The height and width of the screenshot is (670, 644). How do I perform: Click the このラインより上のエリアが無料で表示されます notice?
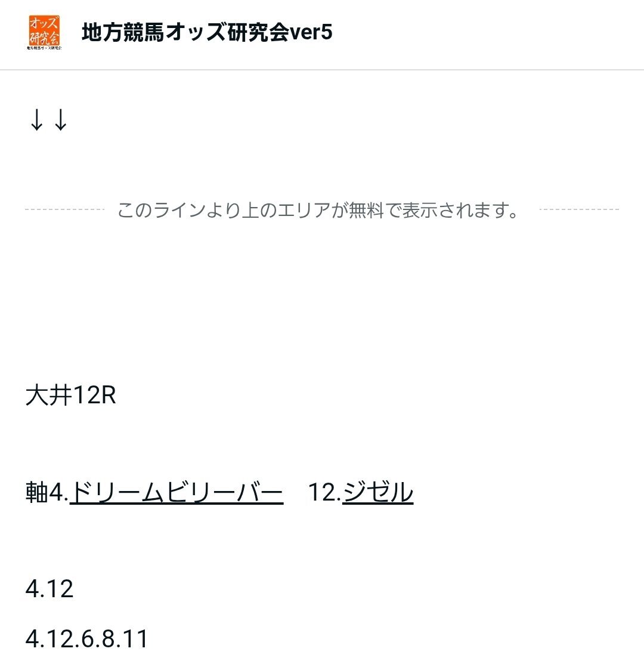click(318, 210)
